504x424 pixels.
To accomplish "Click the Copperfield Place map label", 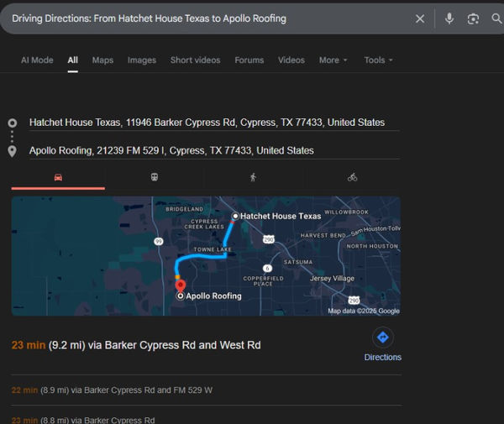I will (263, 281).
